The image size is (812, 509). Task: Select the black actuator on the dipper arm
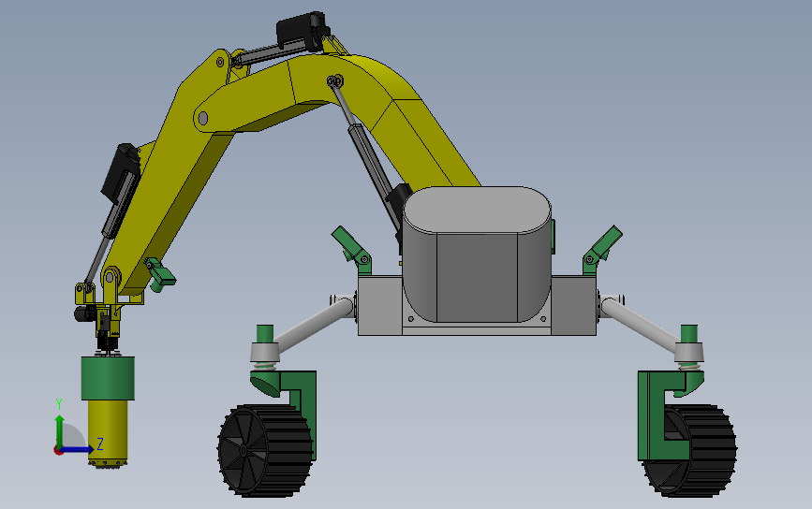(121, 173)
